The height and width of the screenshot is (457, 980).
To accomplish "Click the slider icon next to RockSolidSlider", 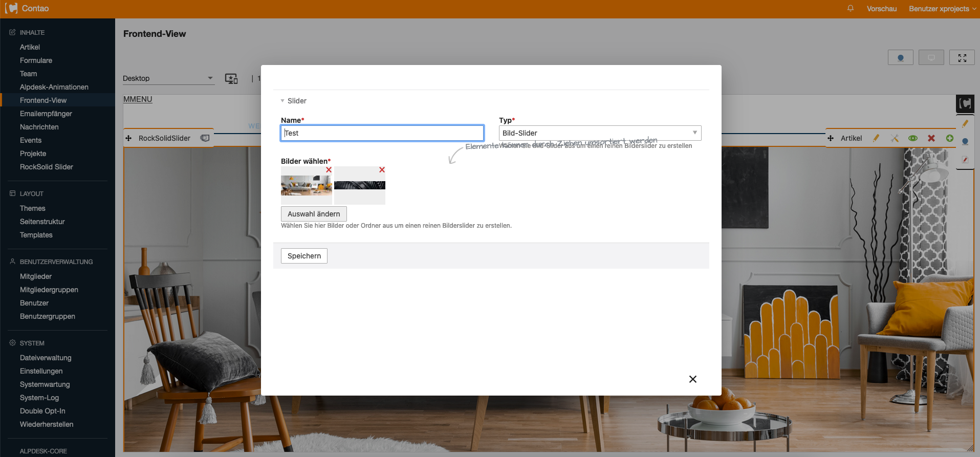I will point(205,138).
